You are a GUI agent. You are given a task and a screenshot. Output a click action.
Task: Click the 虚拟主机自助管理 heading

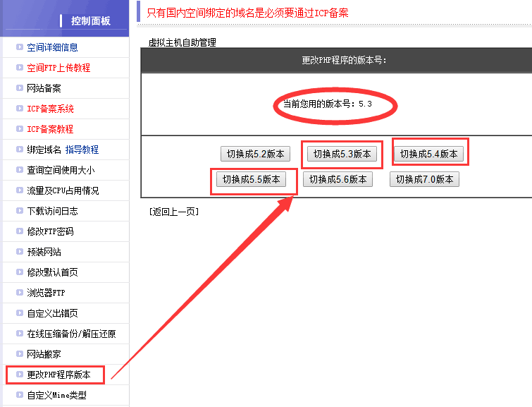point(183,42)
